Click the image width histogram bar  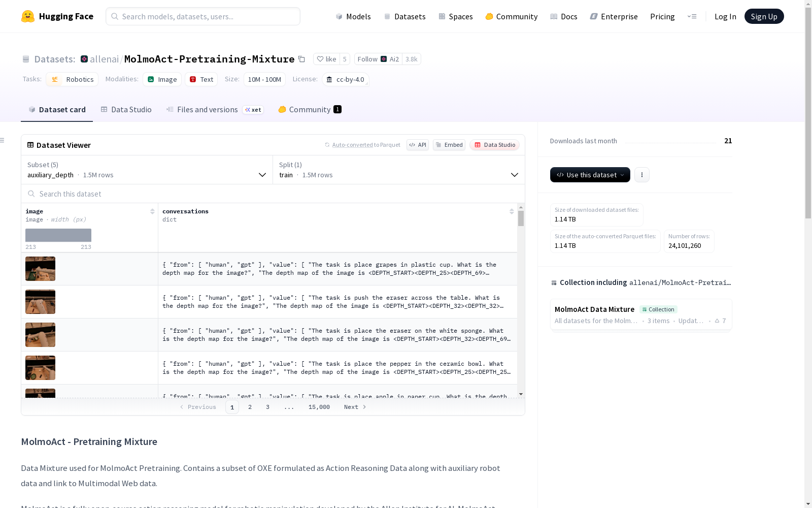coord(58,235)
